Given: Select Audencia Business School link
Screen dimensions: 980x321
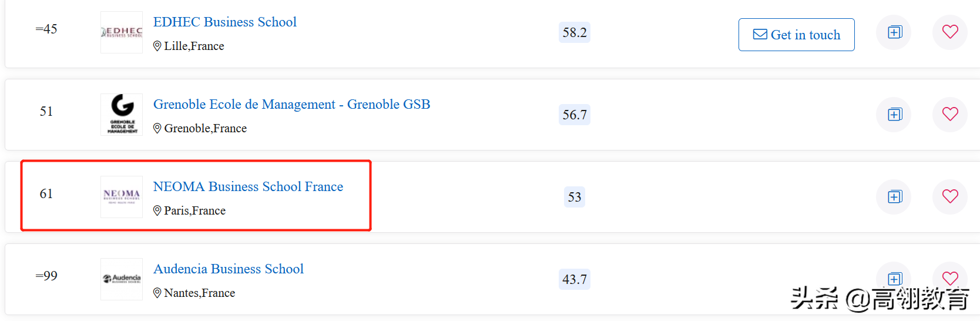Looking at the screenshot, I should pos(228,269).
